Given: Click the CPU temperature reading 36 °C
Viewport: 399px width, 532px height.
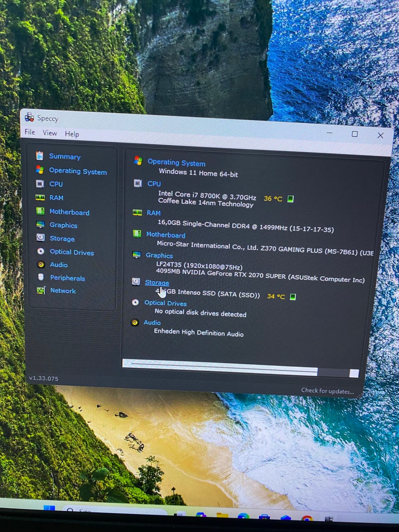Looking at the screenshot, I should click(273, 199).
